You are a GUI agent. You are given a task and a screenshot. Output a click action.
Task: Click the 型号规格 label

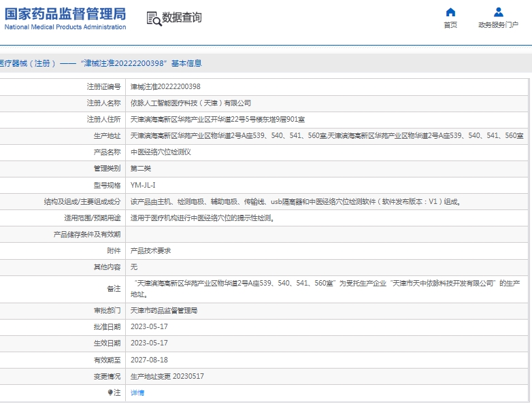107,185
